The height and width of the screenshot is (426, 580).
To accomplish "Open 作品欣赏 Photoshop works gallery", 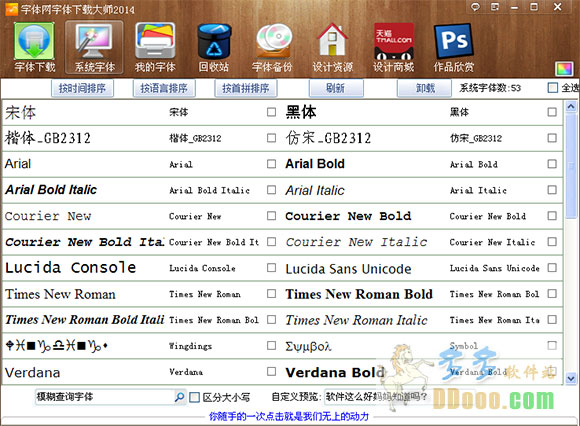I will (x=453, y=47).
